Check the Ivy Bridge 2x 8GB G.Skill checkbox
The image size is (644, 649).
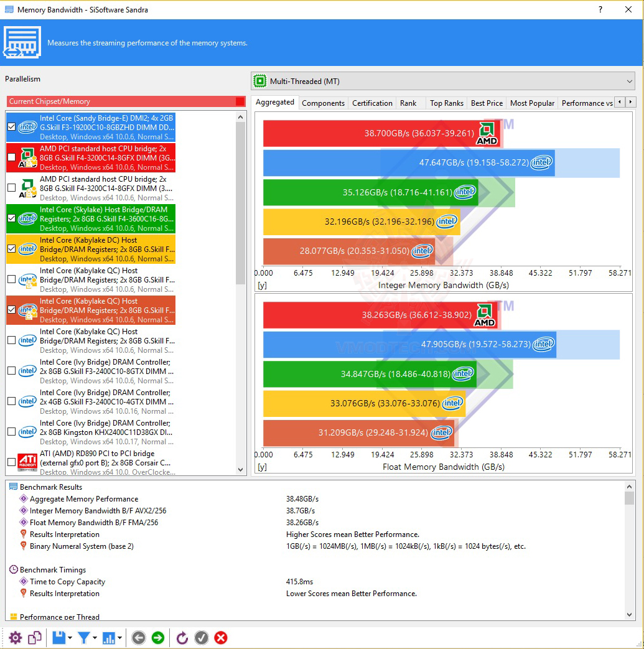(12, 371)
